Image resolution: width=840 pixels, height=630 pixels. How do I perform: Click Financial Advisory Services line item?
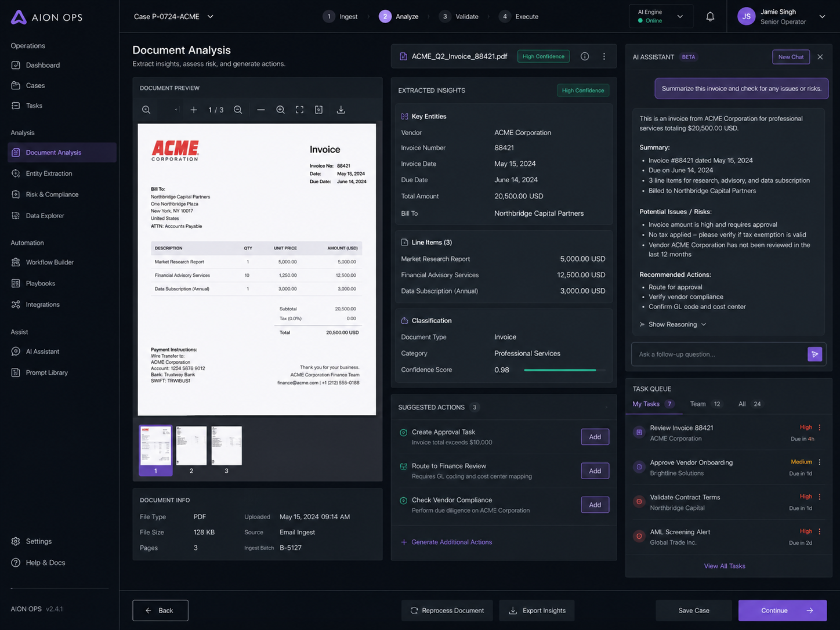(503, 275)
